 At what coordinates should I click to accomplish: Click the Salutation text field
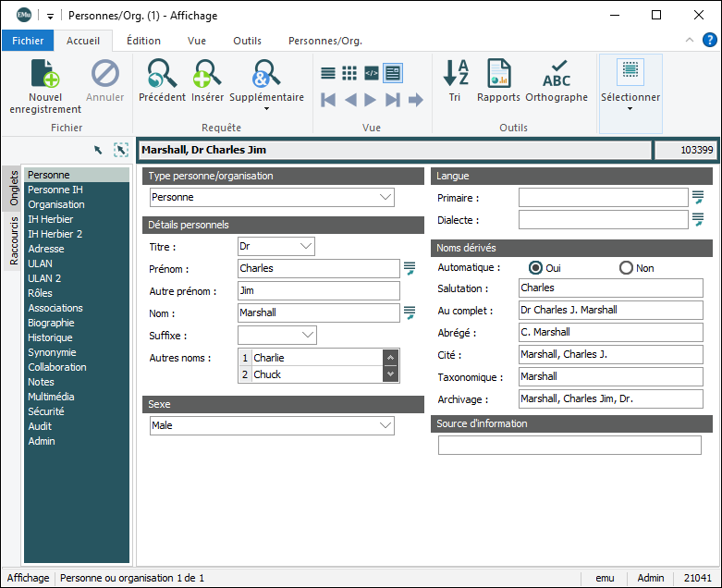point(610,288)
